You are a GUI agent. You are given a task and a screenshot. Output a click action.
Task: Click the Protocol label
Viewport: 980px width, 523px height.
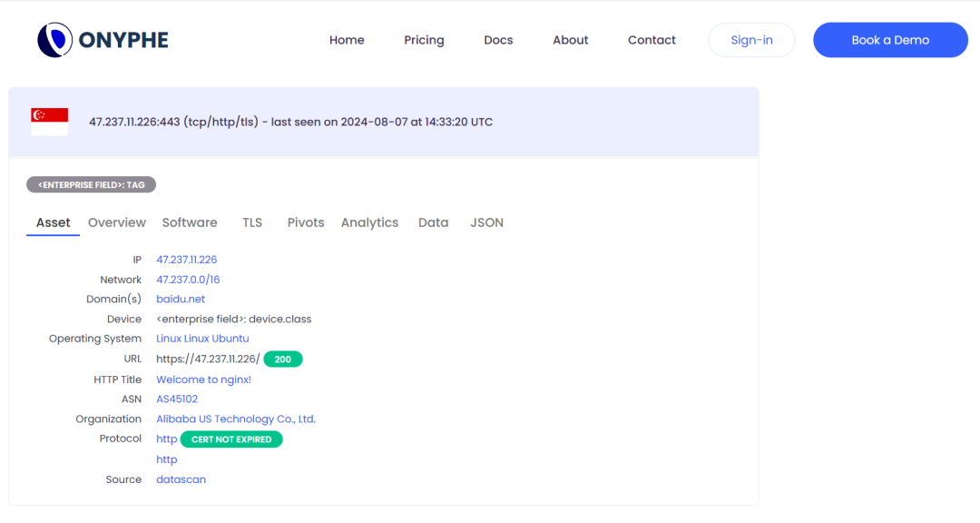click(x=121, y=439)
